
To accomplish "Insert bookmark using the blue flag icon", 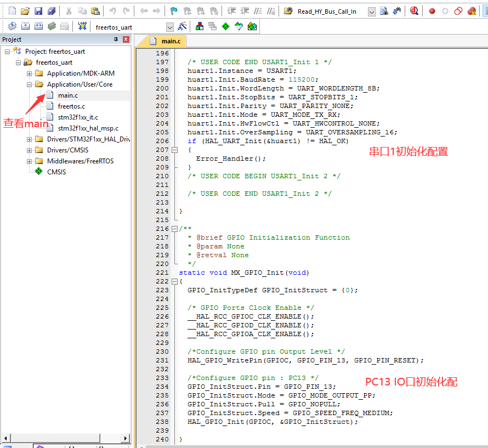I will coord(174,11).
